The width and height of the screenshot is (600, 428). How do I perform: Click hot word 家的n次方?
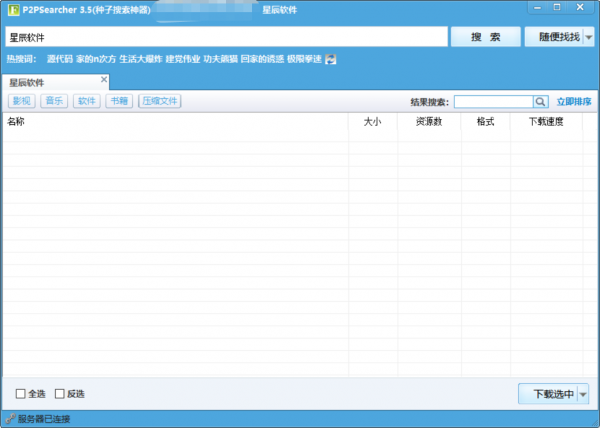click(96, 59)
